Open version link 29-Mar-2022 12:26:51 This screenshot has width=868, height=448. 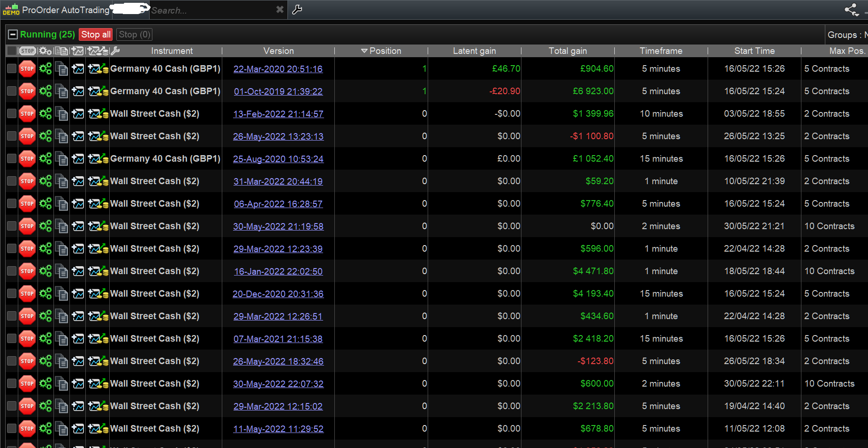[x=278, y=316]
